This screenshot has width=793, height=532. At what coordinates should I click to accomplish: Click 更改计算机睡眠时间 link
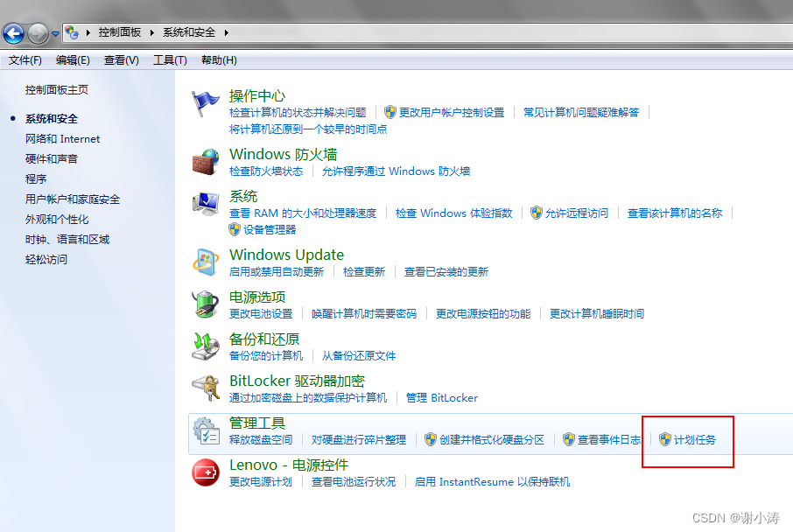tap(597, 313)
